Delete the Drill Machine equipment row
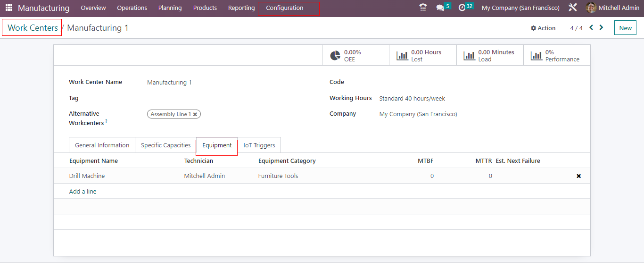This screenshot has height=263, width=644. [578, 176]
